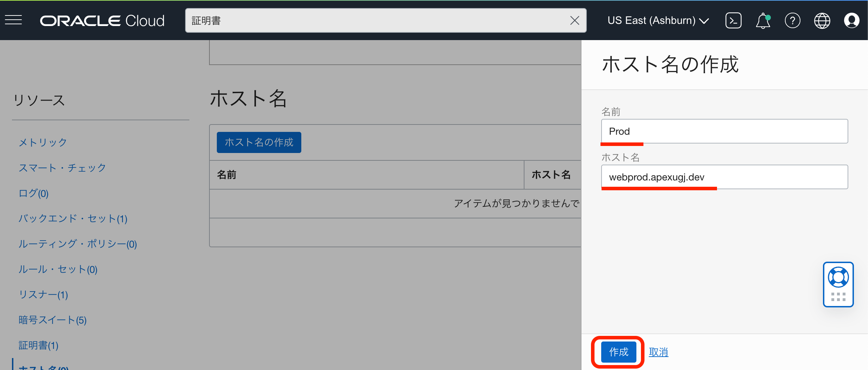
Task: Click the アイテムが見つかりません empty table message
Action: pyautogui.click(x=517, y=203)
